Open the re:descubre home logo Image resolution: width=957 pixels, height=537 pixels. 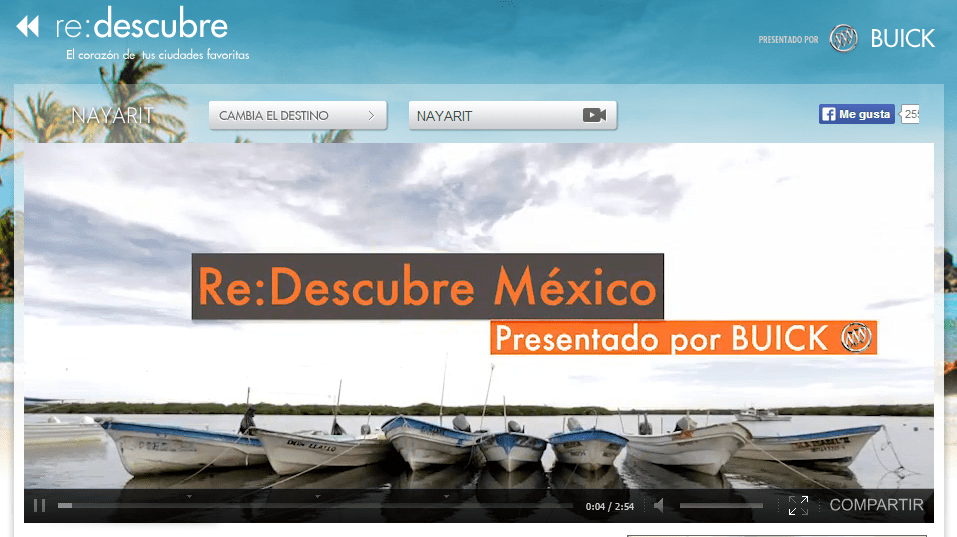pos(142,26)
